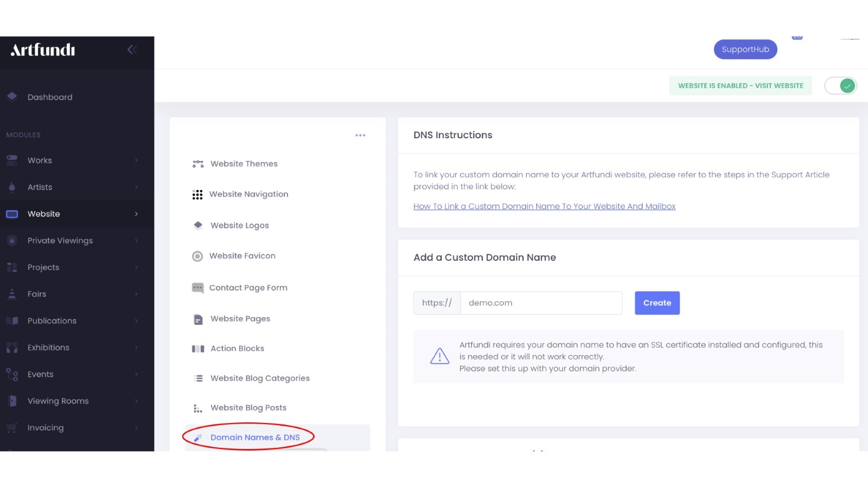Open Website Pages
This screenshot has height=488, width=868.
[240, 319]
